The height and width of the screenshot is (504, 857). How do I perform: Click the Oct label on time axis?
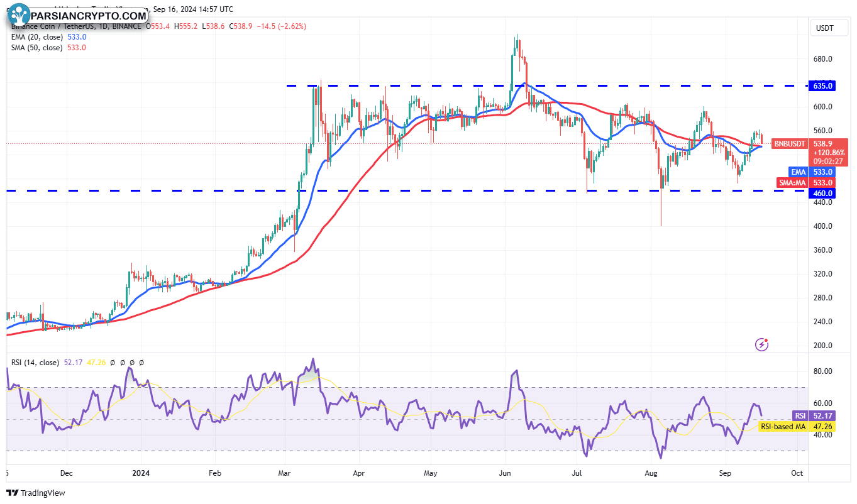tap(797, 473)
